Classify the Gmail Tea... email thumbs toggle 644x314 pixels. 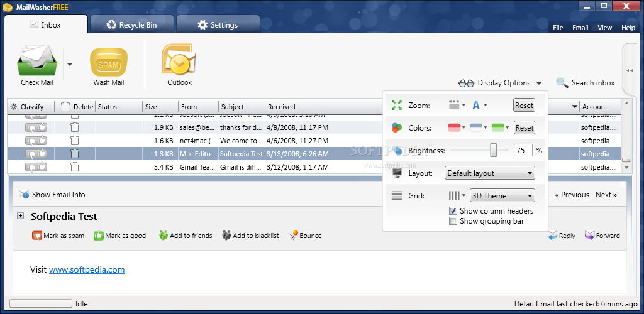click(x=36, y=167)
